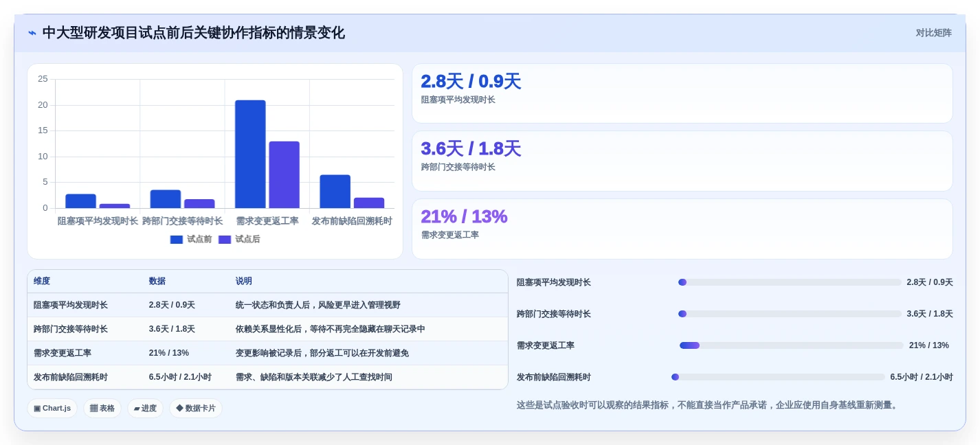Click the 试点前 bar for 跨部门交接等待时长
The height and width of the screenshot is (445, 980).
click(166, 199)
